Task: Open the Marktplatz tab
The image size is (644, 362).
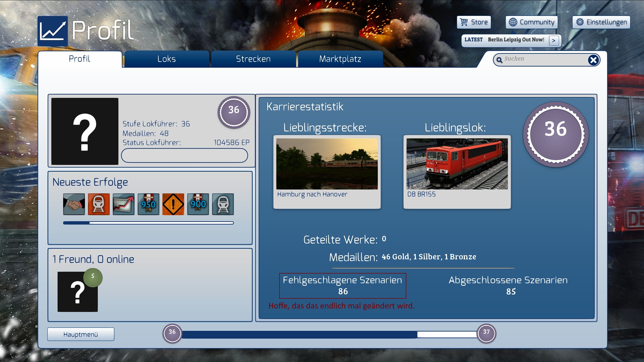Action: point(340,59)
